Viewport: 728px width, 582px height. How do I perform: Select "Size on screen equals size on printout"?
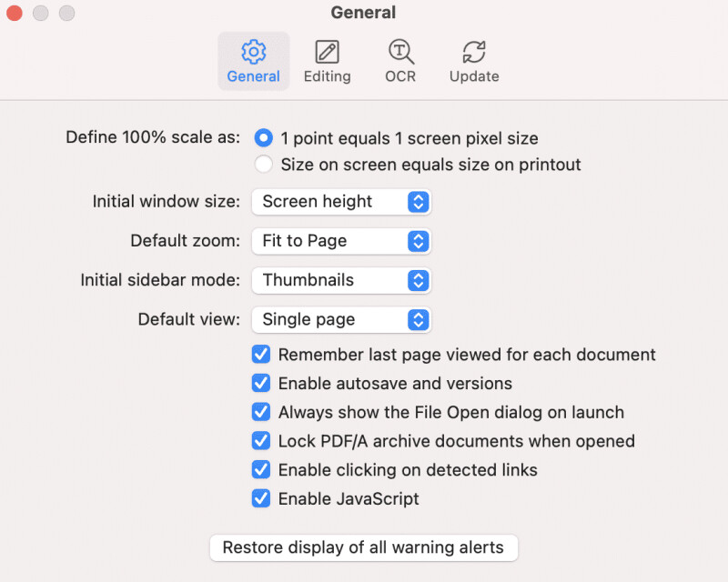tap(264, 165)
